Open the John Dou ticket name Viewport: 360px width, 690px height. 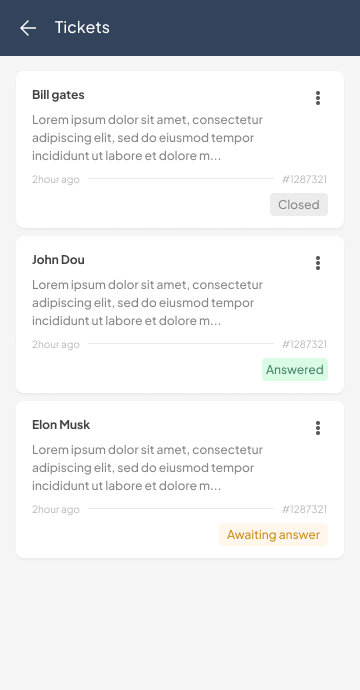point(58,260)
